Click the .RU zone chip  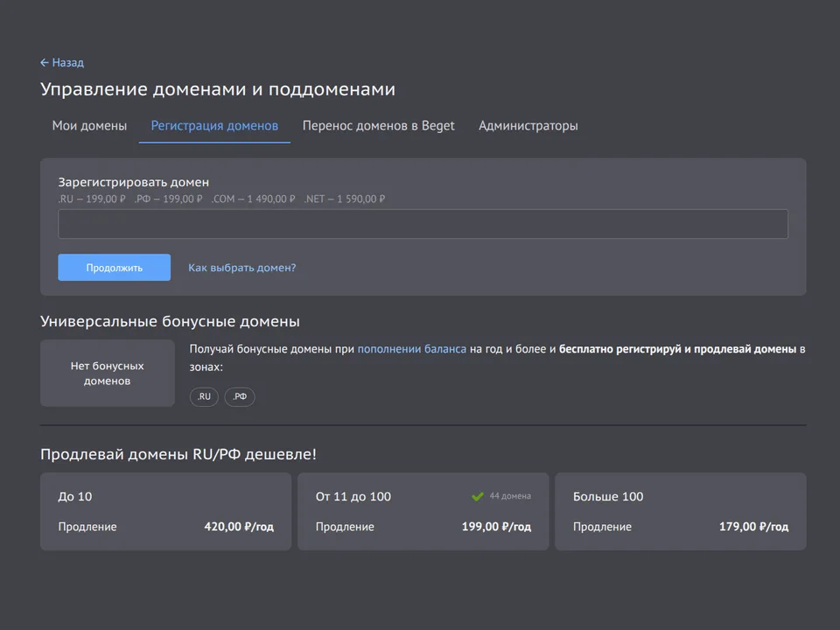click(204, 396)
